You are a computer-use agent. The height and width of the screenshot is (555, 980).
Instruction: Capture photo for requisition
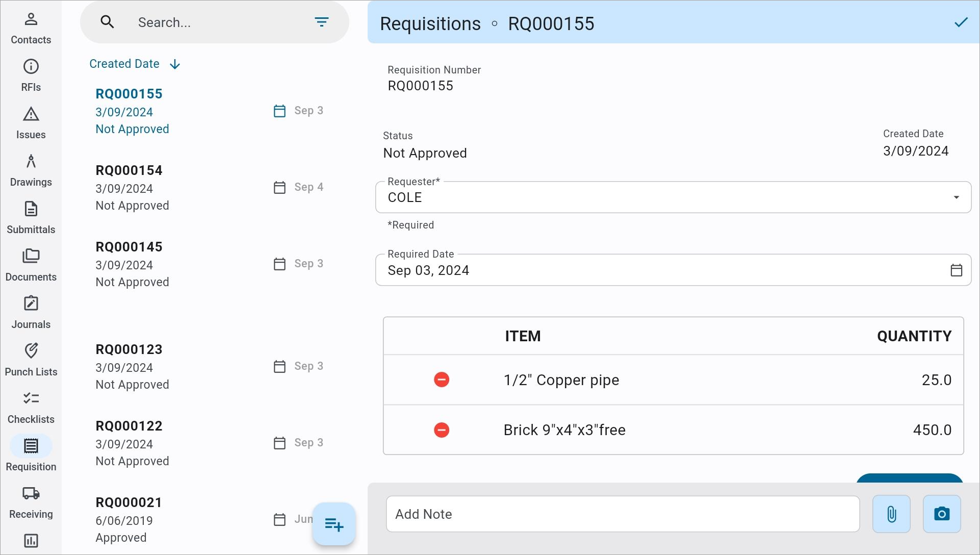pos(943,514)
